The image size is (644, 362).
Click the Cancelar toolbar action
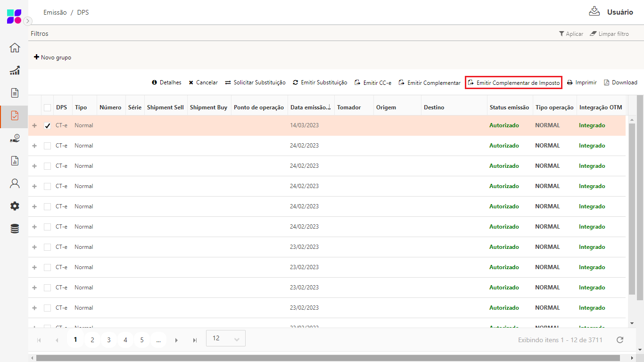[x=203, y=82]
